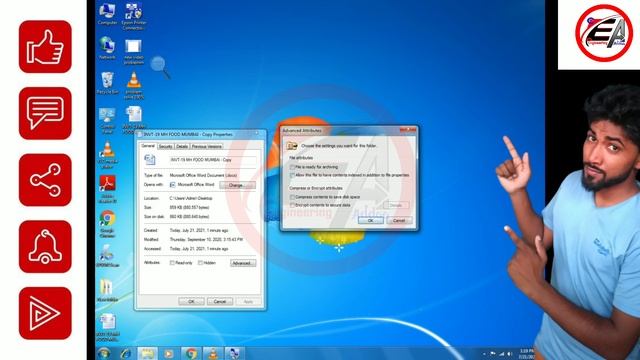
Task: Show hidden system tray icons
Action: point(484,354)
